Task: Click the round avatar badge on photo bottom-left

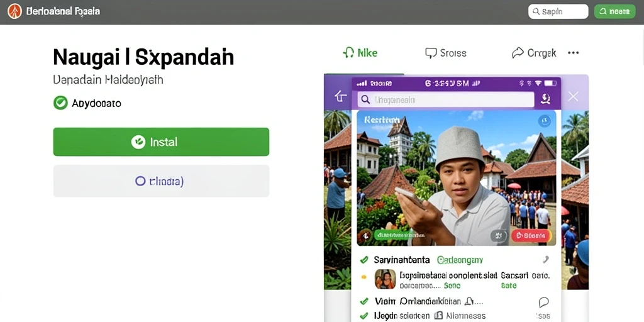Action: 364,236
